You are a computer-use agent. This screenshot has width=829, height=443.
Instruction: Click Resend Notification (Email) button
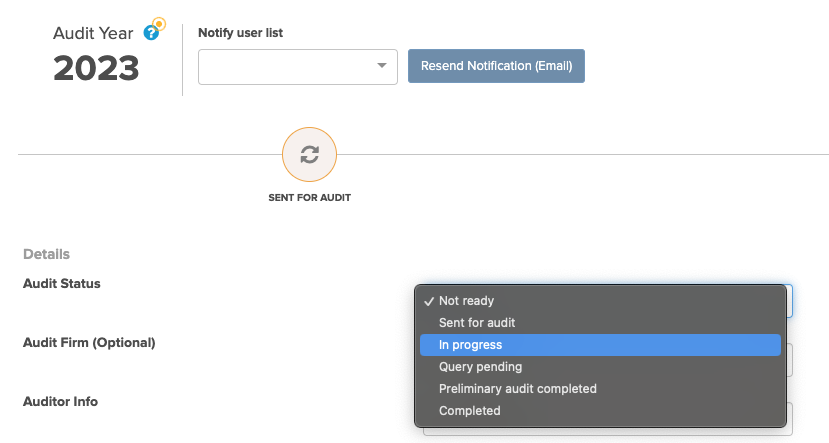tap(496, 66)
